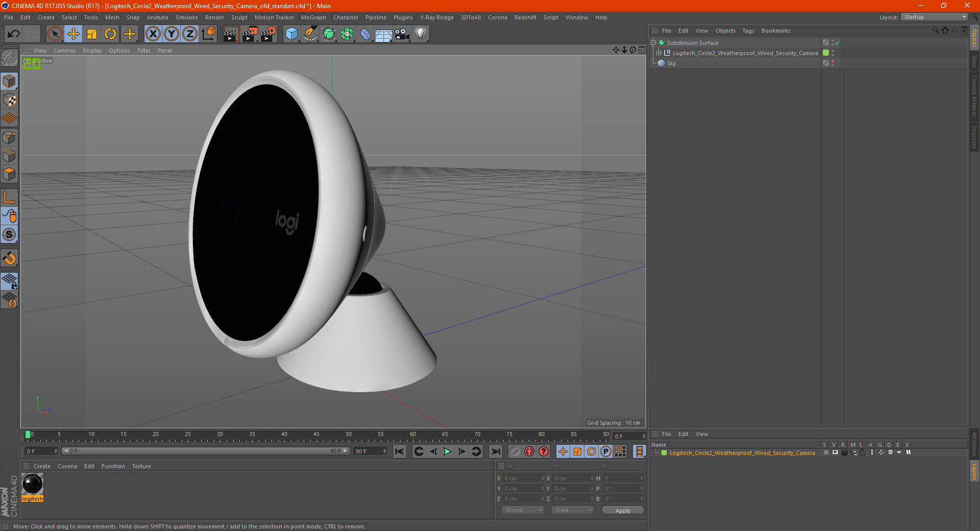Click the Undo arrow icon
Screen dimensions: 980x531
coord(14,34)
